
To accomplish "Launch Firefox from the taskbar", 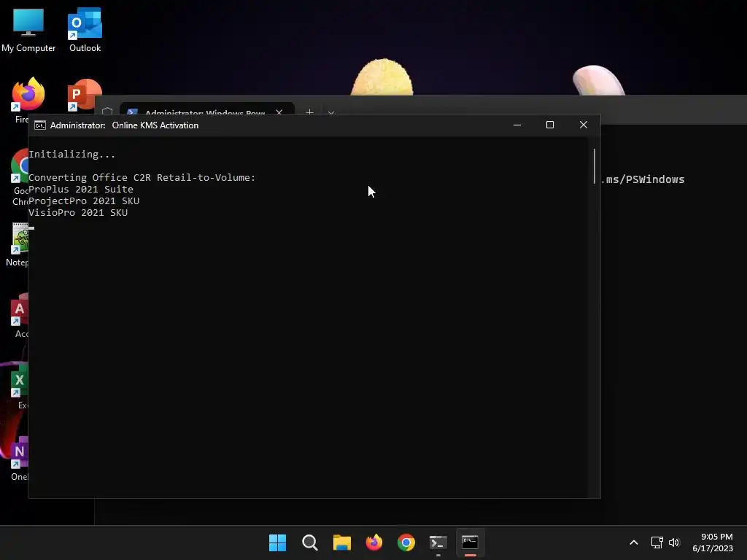I will click(374, 542).
